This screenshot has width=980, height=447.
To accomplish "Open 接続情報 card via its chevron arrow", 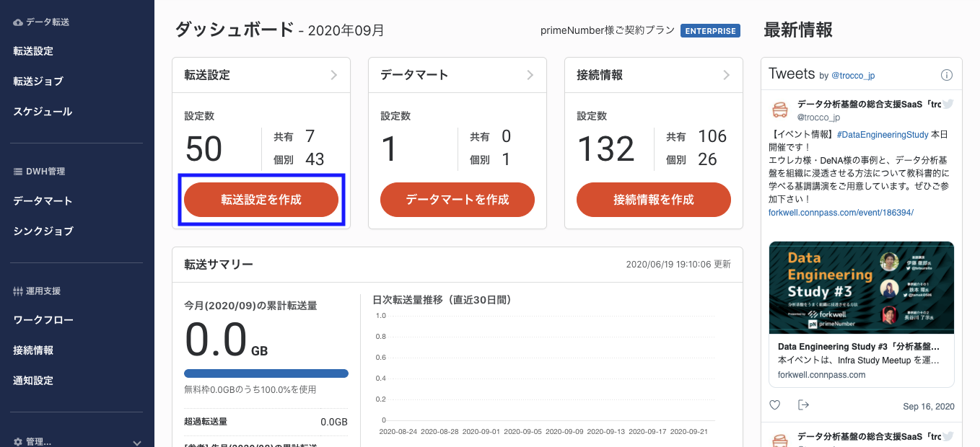I will [727, 75].
